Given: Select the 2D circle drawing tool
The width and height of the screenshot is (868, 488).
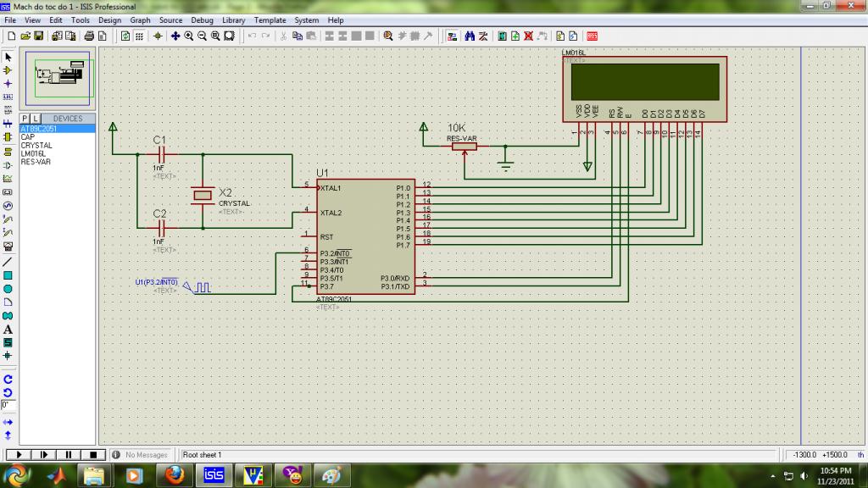Looking at the screenshot, I should tap(8, 289).
